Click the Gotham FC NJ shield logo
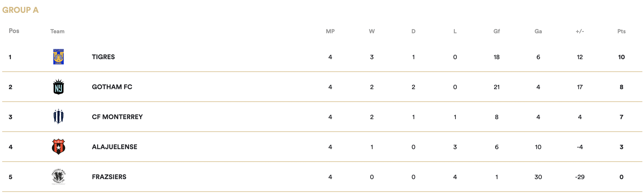Viewport: 644px width, 193px height. coord(59,87)
